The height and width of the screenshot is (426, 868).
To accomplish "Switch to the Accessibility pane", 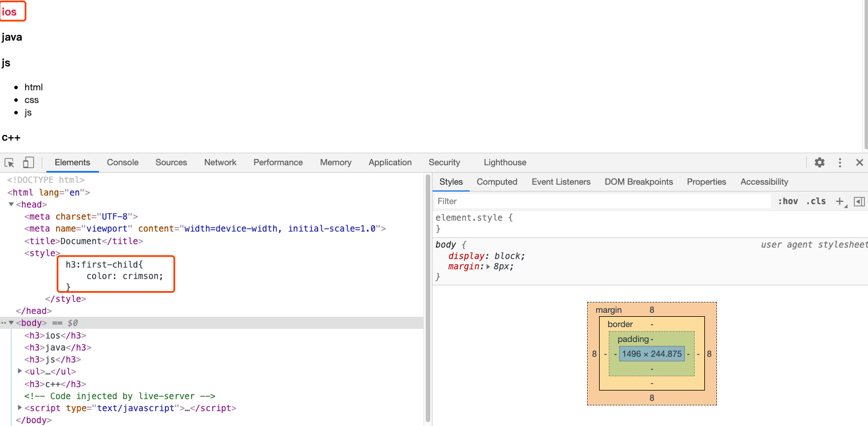I will coord(764,182).
